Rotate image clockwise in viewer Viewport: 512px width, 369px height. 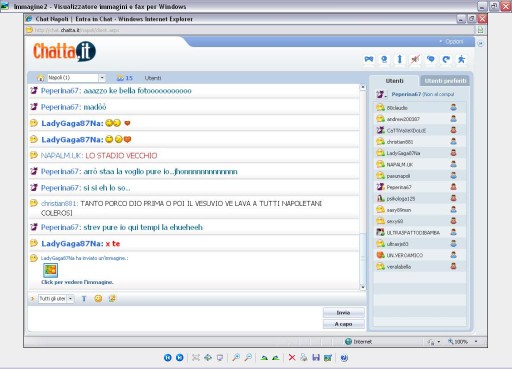(x=264, y=358)
